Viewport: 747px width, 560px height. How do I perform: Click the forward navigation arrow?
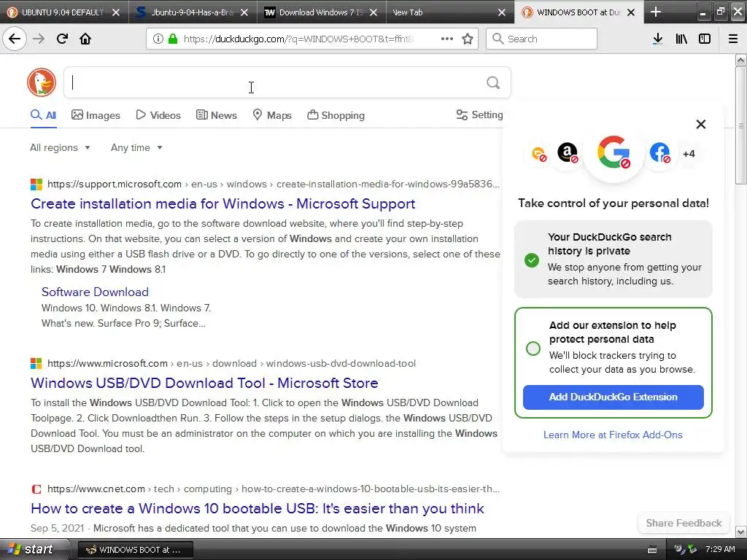click(x=39, y=39)
